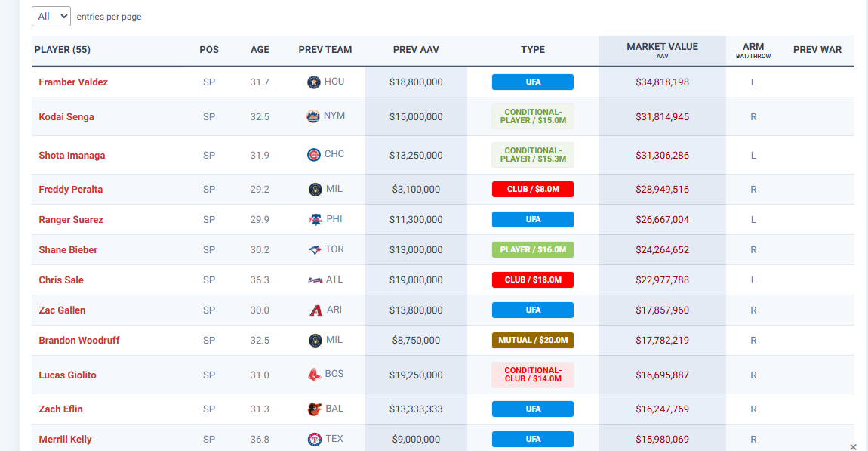Open Framber Valdez player link
868x451 pixels.
pyautogui.click(x=73, y=82)
